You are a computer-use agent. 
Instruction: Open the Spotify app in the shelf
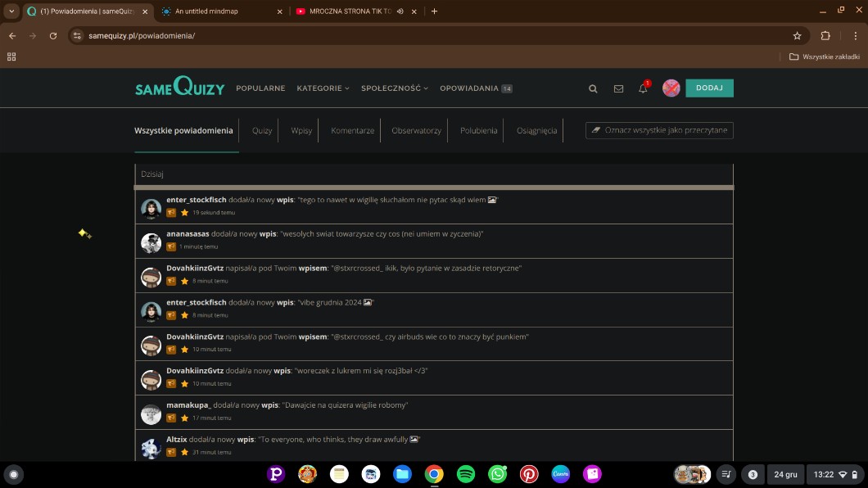(466, 474)
